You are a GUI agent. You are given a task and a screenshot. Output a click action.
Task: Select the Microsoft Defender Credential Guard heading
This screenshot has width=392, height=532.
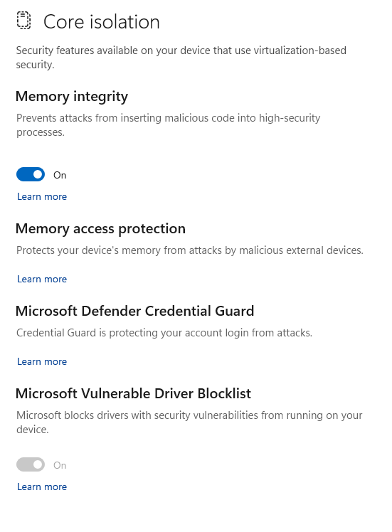[134, 311]
